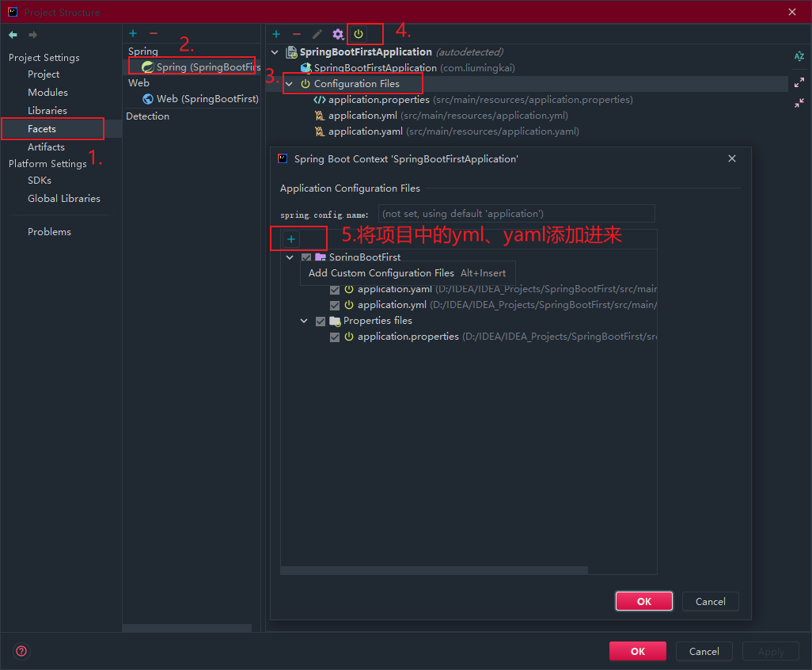Click the Spring Boot customize icon in toolbar

pyautogui.click(x=359, y=34)
